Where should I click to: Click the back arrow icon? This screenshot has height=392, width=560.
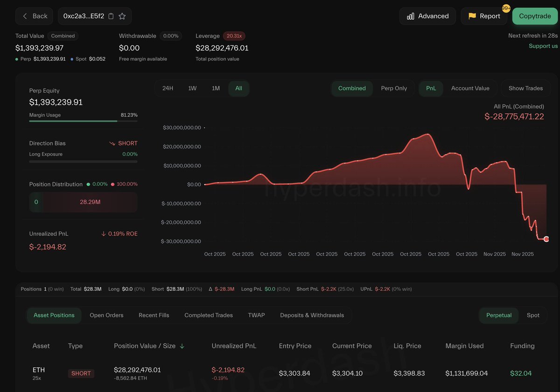pyautogui.click(x=25, y=16)
